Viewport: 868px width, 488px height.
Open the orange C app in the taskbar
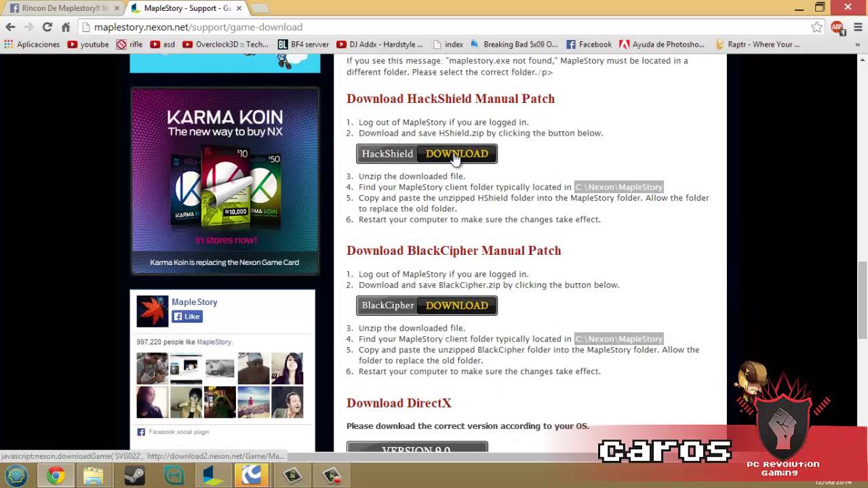[x=252, y=476]
